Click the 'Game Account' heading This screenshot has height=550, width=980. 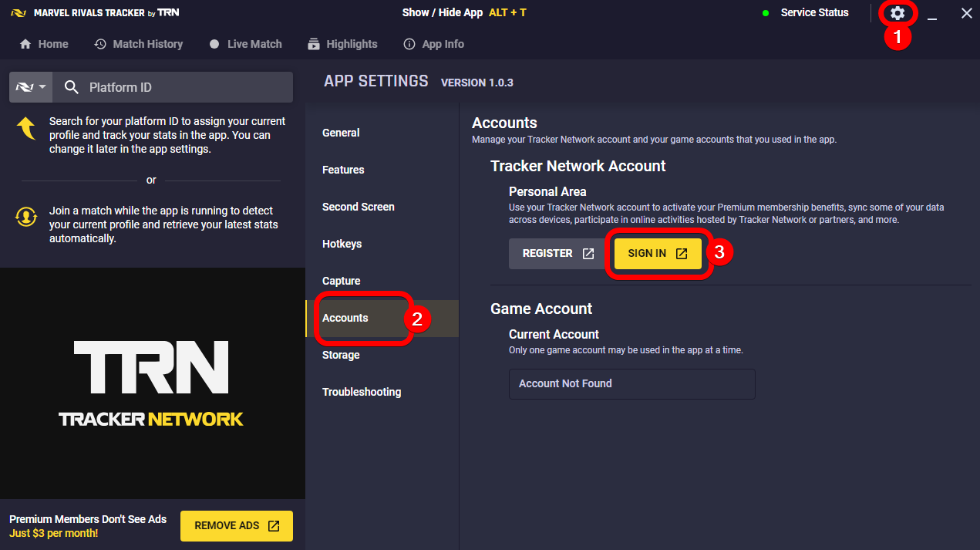click(x=541, y=309)
